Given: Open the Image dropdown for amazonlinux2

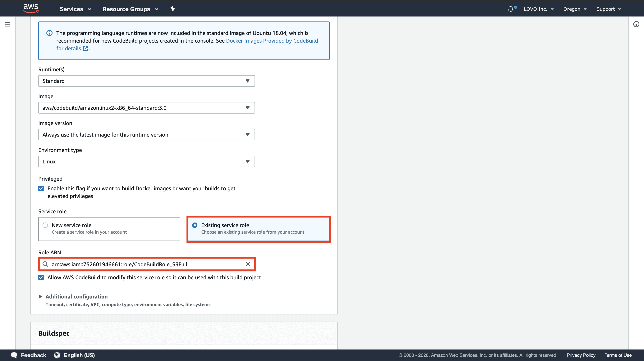Looking at the screenshot, I should [x=146, y=108].
